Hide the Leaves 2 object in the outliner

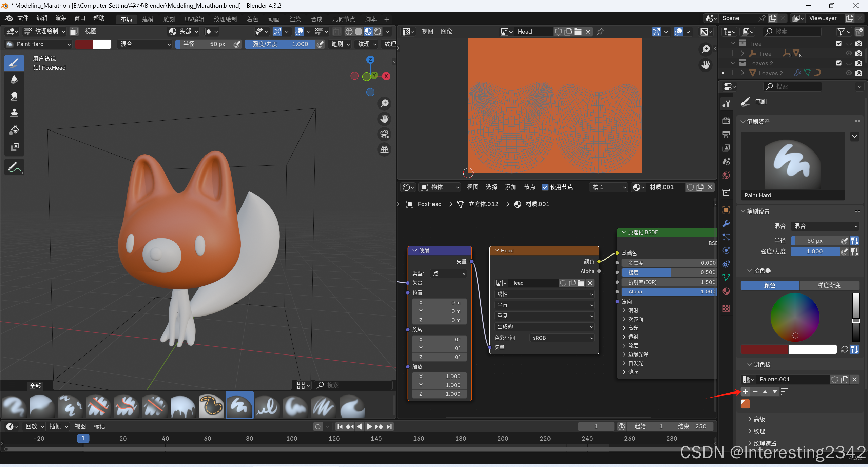848,73
